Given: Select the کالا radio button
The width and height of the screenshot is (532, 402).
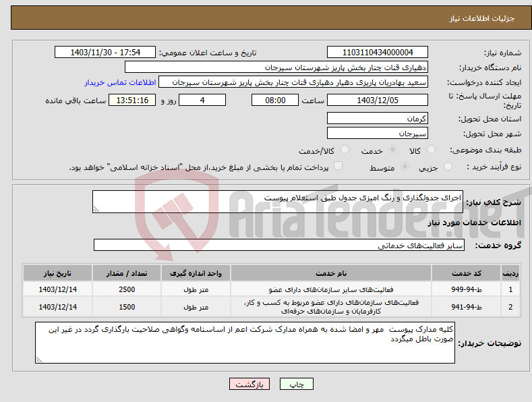Looking at the screenshot, I should 431,150.
